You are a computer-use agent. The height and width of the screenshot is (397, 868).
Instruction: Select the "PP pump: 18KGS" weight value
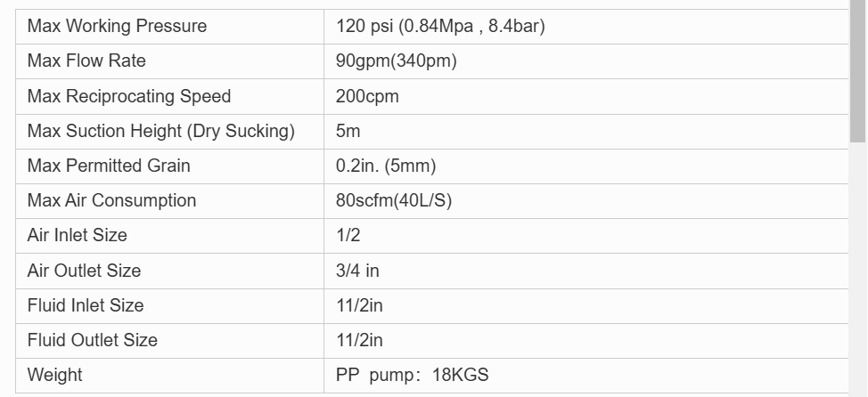[412, 375]
